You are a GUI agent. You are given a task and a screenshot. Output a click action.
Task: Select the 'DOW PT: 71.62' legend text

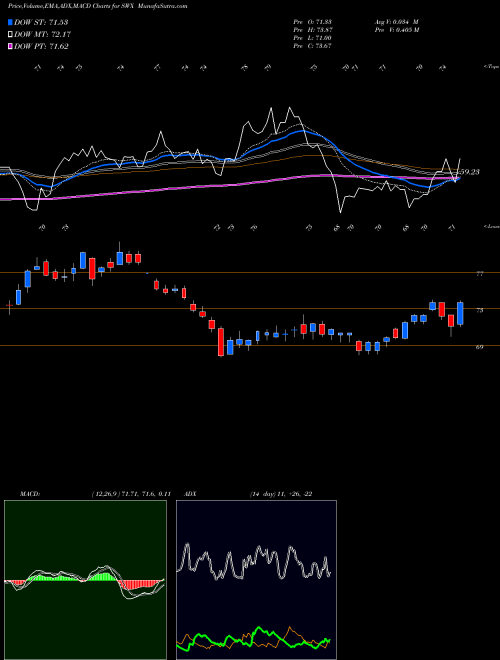coord(41,47)
